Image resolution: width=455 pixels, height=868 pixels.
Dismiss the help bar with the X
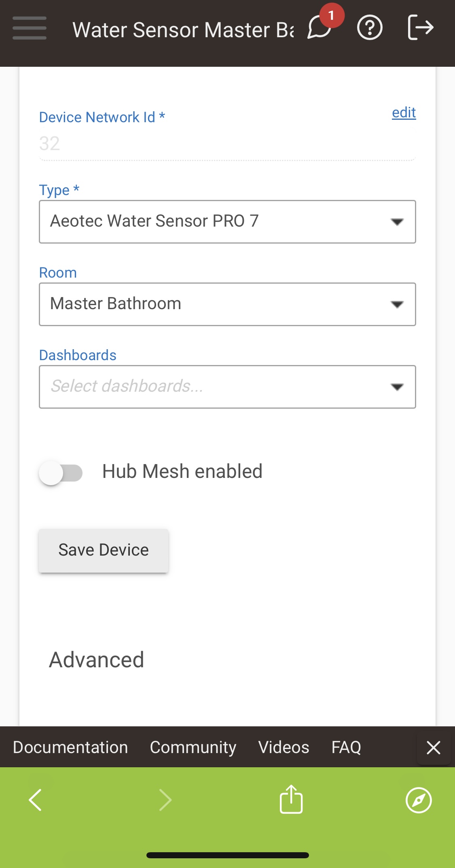click(434, 747)
